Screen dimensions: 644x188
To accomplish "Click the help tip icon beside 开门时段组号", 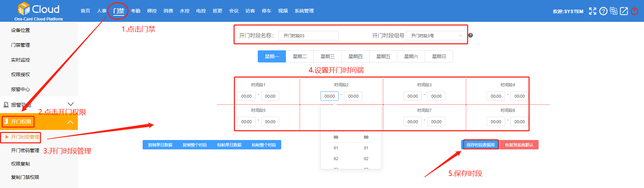I will point(470,35).
